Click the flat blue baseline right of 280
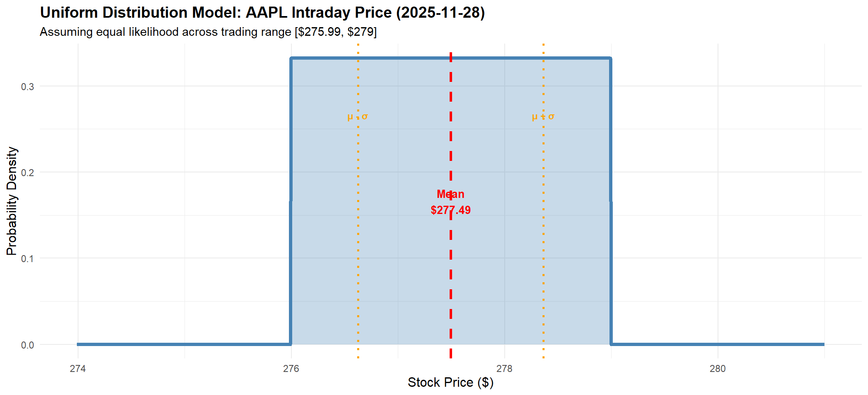 (x=773, y=344)
